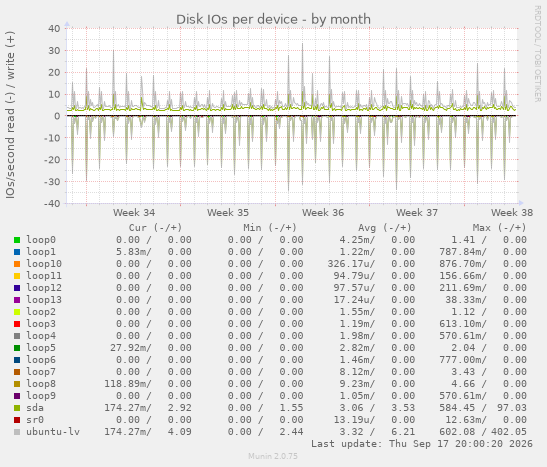Click the dark green loop5 legend swatch
Viewport: 547px width, 467px height.
click(x=17, y=348)
